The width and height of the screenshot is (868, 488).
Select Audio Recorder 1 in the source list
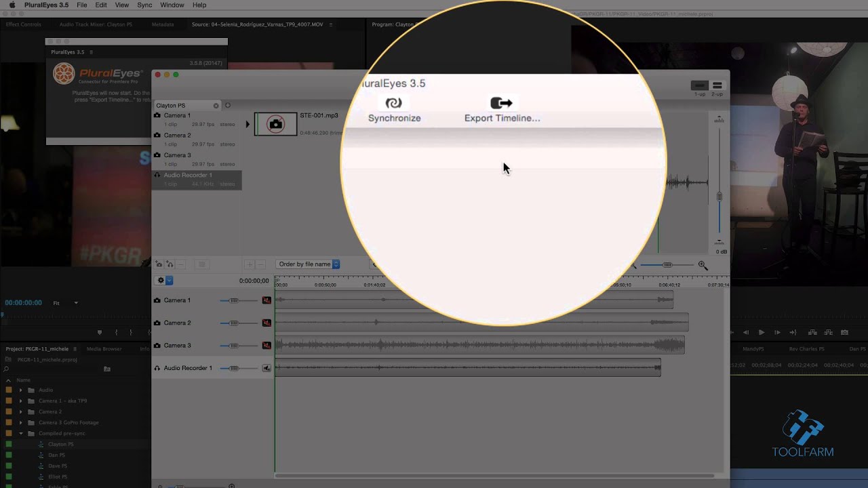[197, 179]
